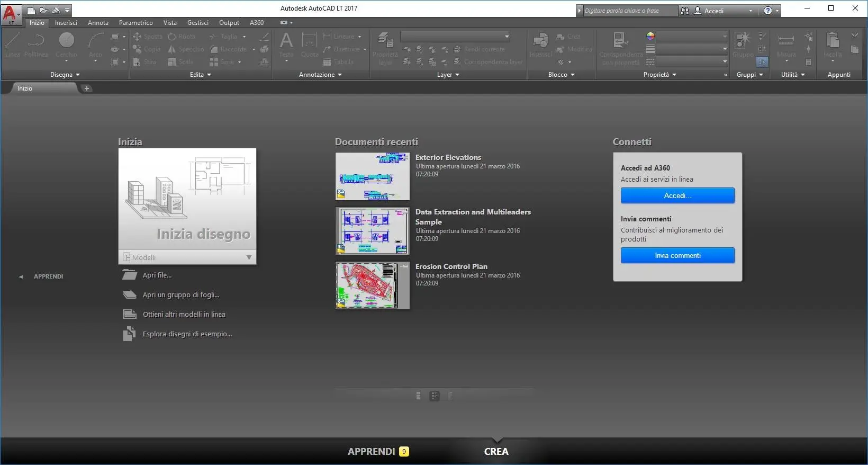Expand the Annotazione panel dropdown
Viewport: 868px width, 465px height.
(320, 75)
